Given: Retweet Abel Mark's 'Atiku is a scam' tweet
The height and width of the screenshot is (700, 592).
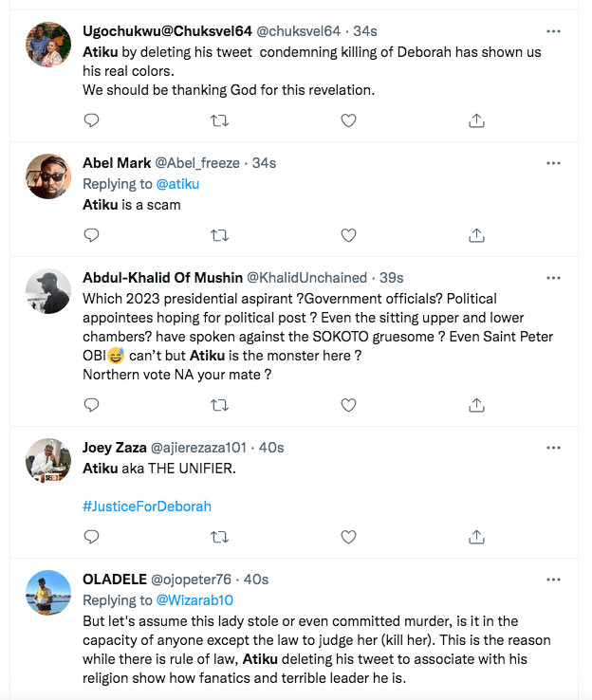Looking at the screenshot, I should (219, 234).
